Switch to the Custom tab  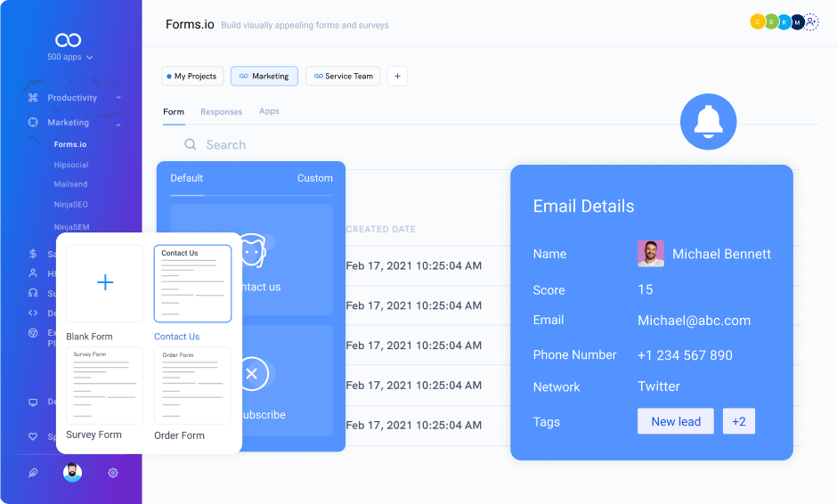[314, 178]
